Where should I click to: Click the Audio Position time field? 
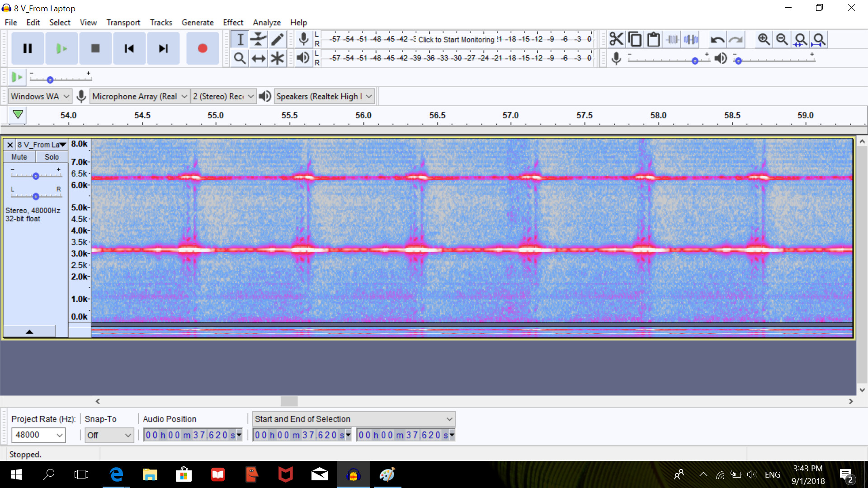(190, 435)
